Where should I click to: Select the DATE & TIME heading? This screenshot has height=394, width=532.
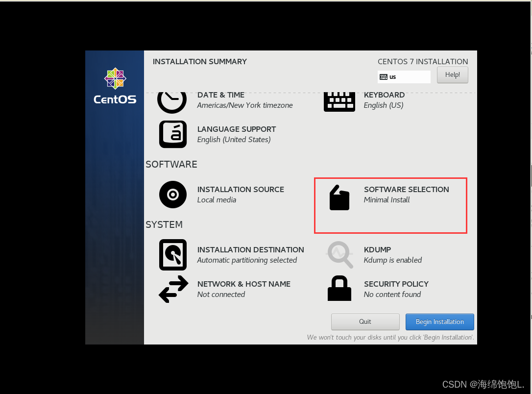(221, 95)
